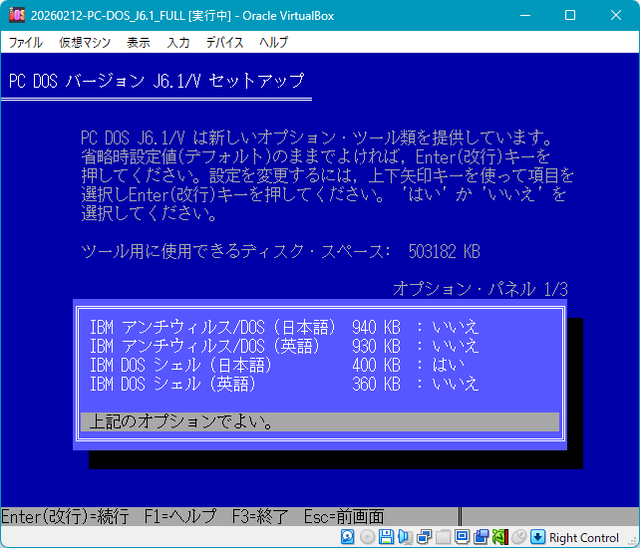Open the ファイル menu

click(25, 42)
